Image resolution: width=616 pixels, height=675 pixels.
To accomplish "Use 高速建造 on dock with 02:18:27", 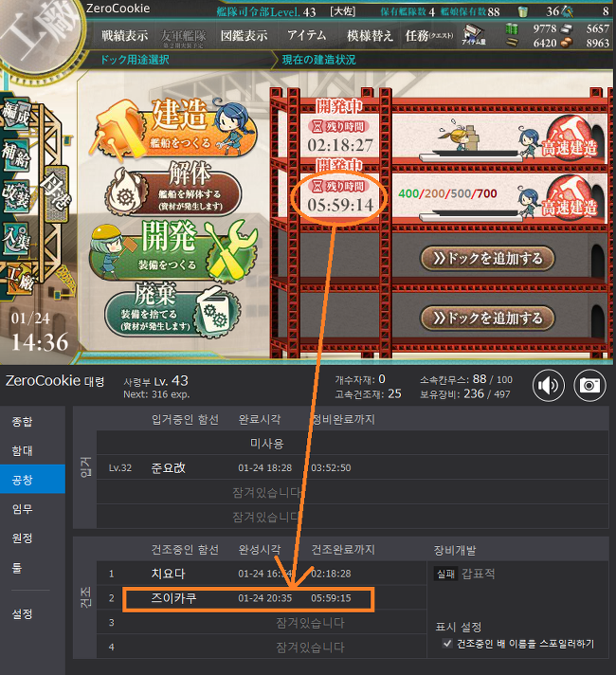I will coord(571,138).
